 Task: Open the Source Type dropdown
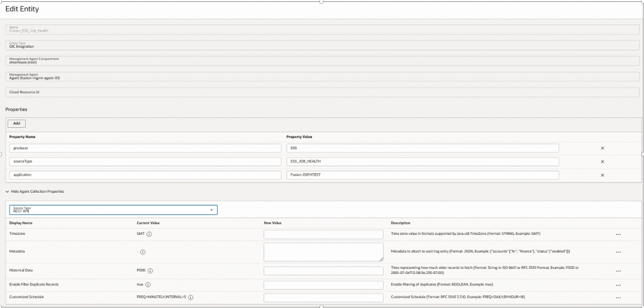tap(113, 210)
